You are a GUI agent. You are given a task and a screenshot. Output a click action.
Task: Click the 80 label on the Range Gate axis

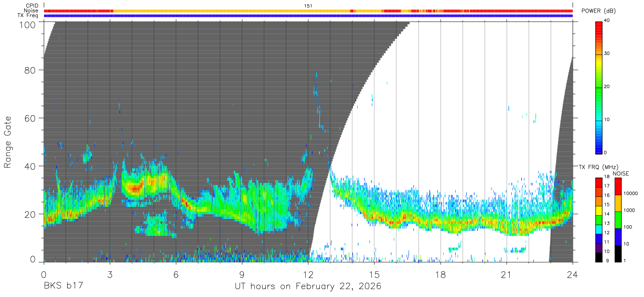tap(30, 70)
